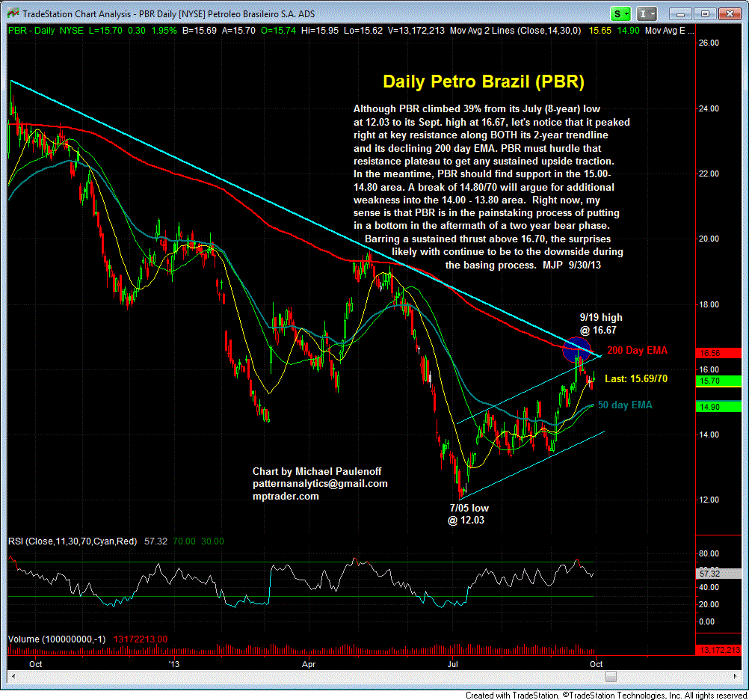The width and height of the screenshot is (749, 700).
Task: Click the mptrader.com website text
Action: click(x=286, y=496)
